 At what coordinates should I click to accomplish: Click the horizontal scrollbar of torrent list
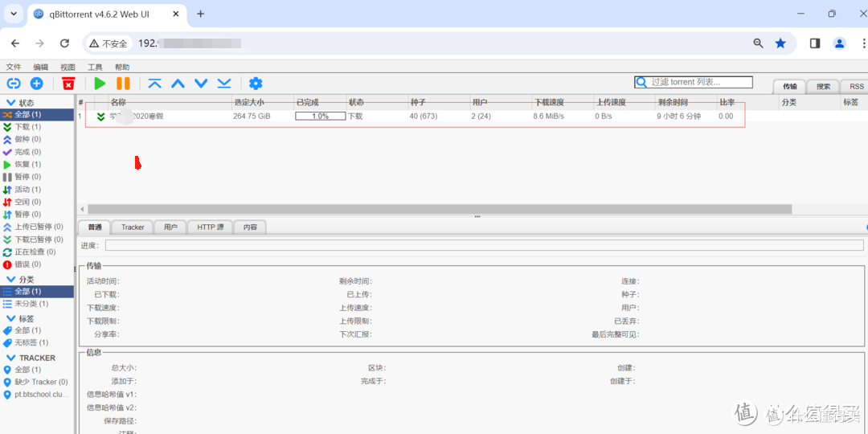pos(440,209)
